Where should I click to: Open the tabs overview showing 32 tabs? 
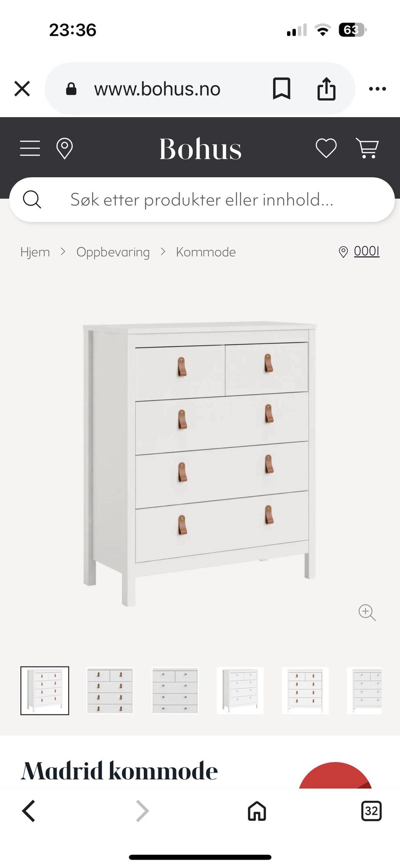[x=371, y=811]
